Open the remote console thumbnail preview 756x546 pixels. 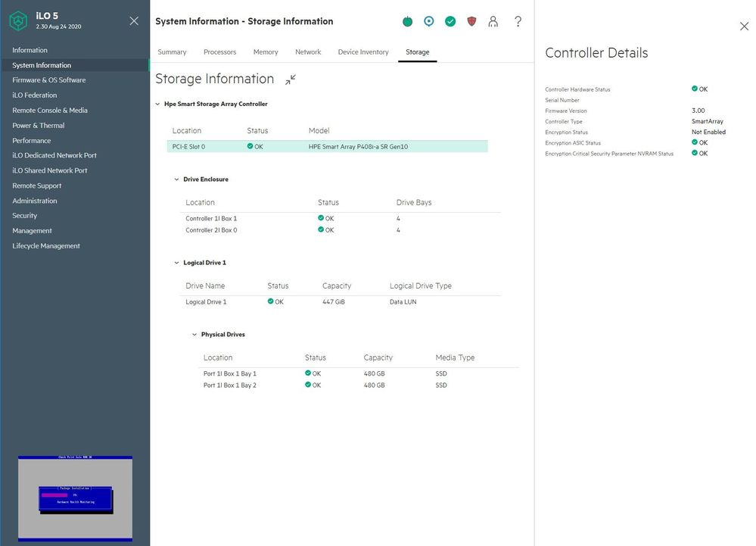click(75, 497)
